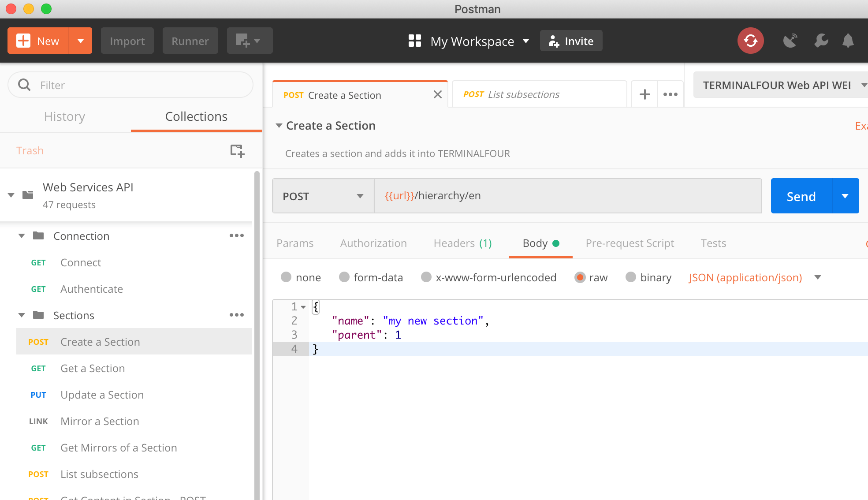Click the sync status icon

(750, 41)
